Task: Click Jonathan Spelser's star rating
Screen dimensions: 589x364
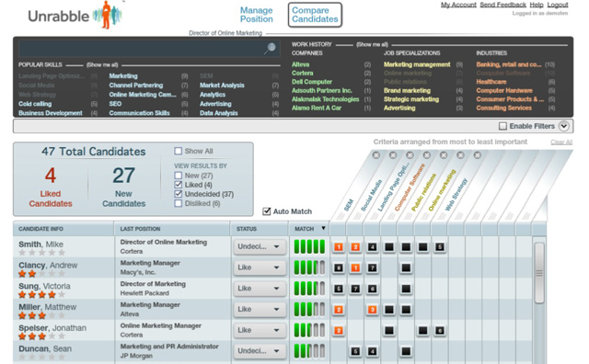Action: pos(42,336)
